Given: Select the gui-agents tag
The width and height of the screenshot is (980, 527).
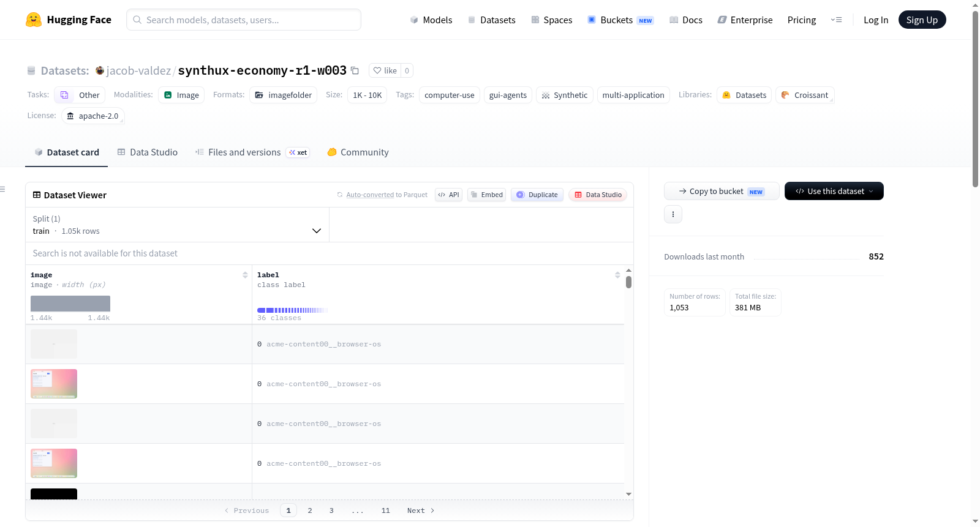Looking at the screenshot, I should pos(508,95).
